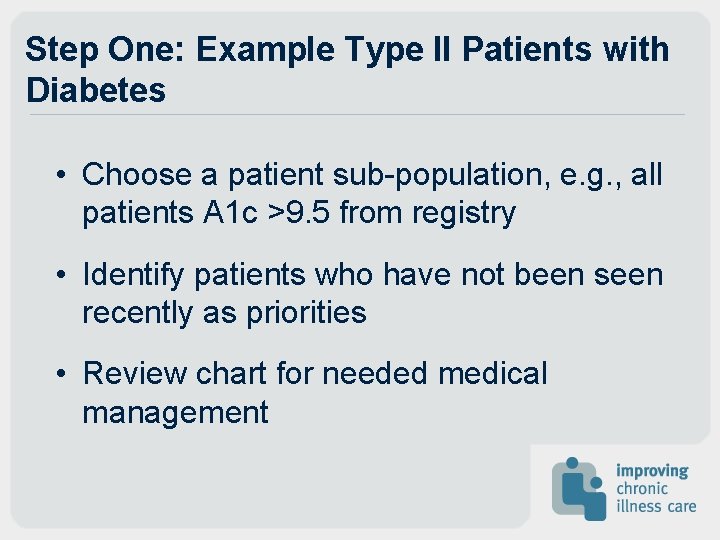Viewport: 720px width, 540px height.
Task: Click the word 'chronic' in the logo
Action: [x=643, y=489]
